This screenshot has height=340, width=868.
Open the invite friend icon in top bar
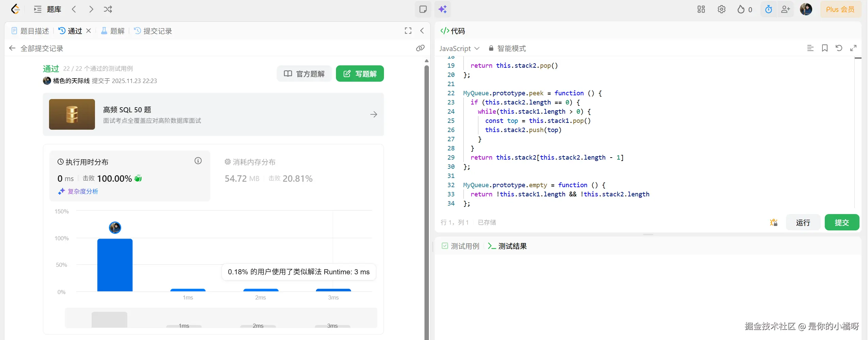[785, 9]
